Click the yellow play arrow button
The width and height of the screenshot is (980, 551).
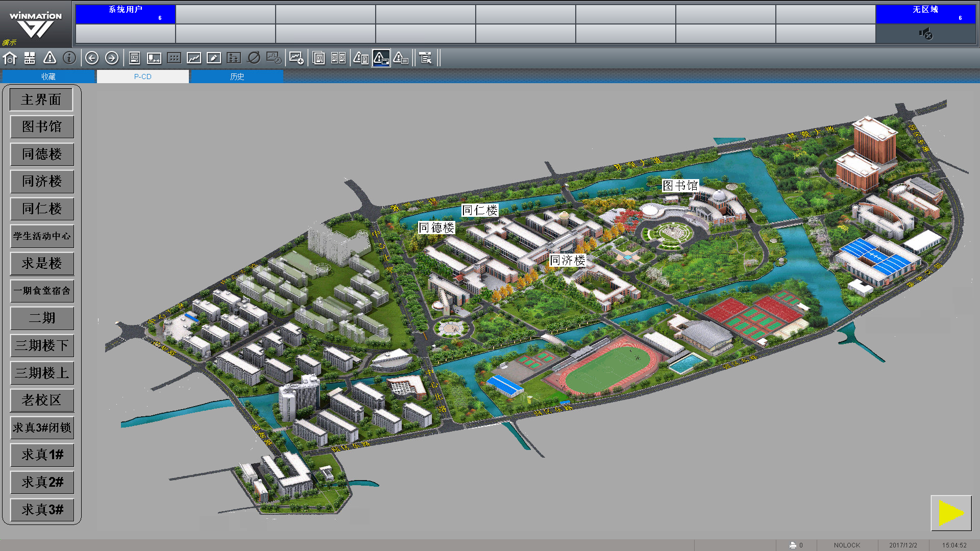[x=951, y=513]
